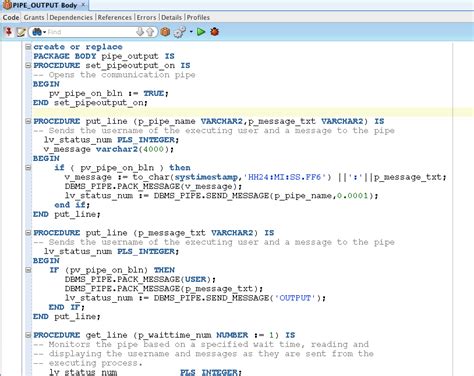Viewport: 474px width, 376px height.
Task: Select the PIPE_OUTPUT Body editor tab
Action: [45, 5]
